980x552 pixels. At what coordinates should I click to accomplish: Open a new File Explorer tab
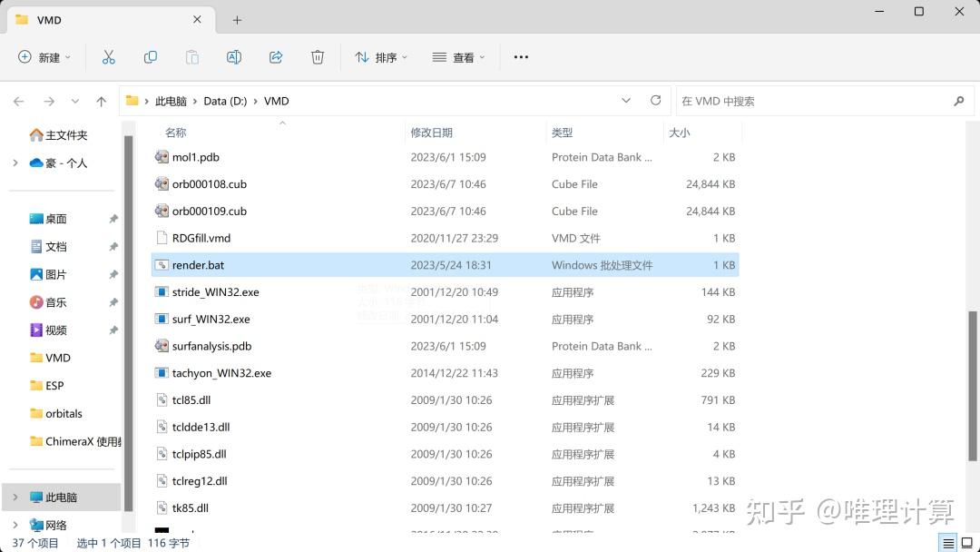[x=236, y=19]
